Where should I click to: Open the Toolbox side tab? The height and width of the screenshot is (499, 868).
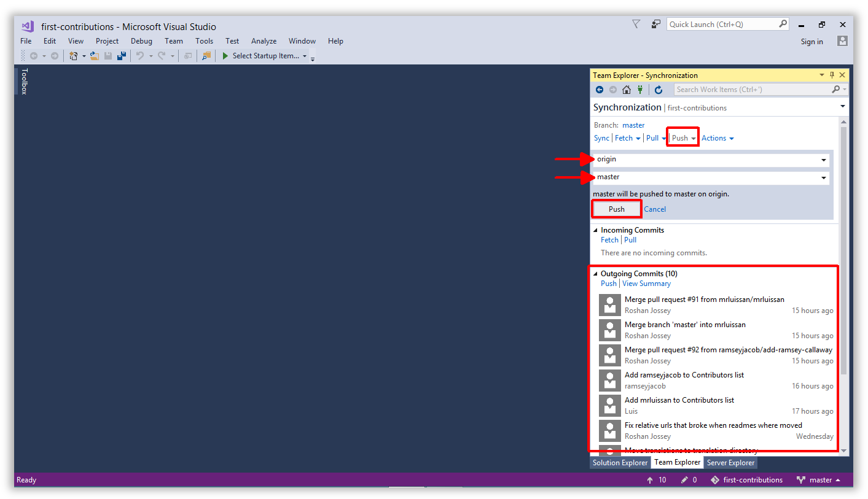point(25,81)
